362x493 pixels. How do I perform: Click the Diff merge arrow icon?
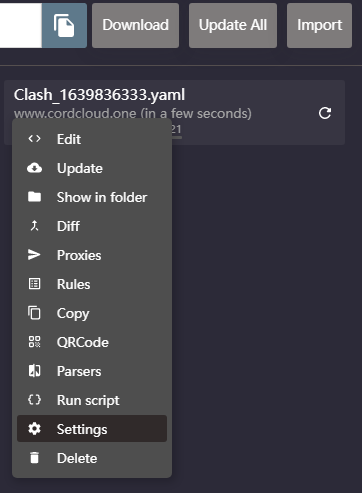(34, 226)
